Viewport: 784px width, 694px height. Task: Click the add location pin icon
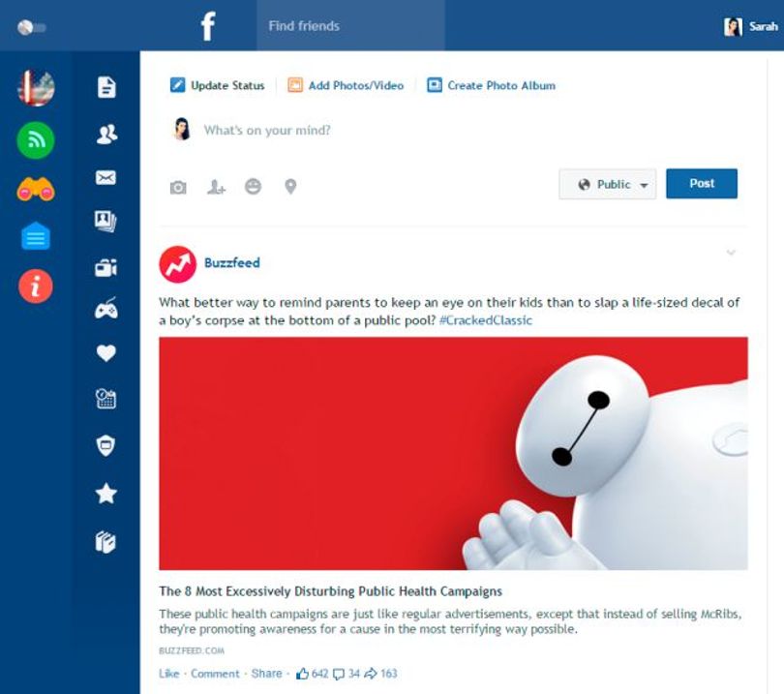click(290, 187)
